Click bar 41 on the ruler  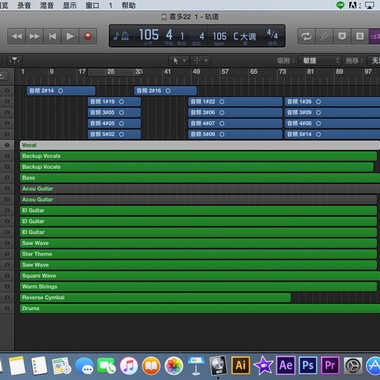[x=167, y=71]
